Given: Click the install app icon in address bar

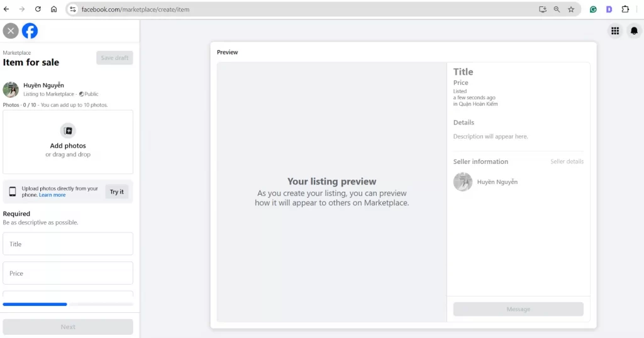Looking at the screenshot, I should click(x=543, y=9).
